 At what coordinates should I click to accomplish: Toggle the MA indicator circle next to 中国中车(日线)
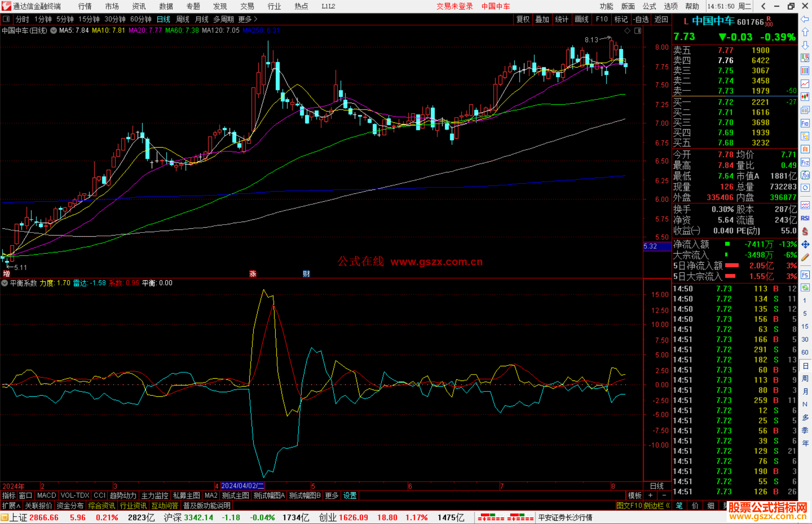coord(54,30)
